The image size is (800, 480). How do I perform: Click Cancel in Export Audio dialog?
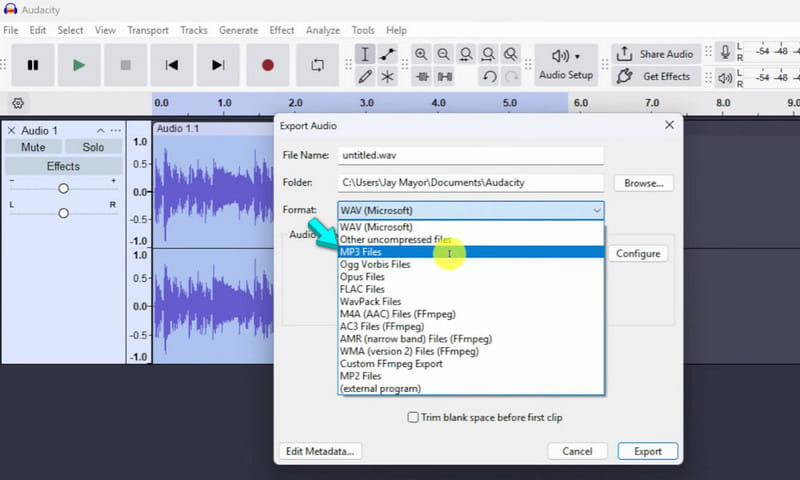click(577, 451)
